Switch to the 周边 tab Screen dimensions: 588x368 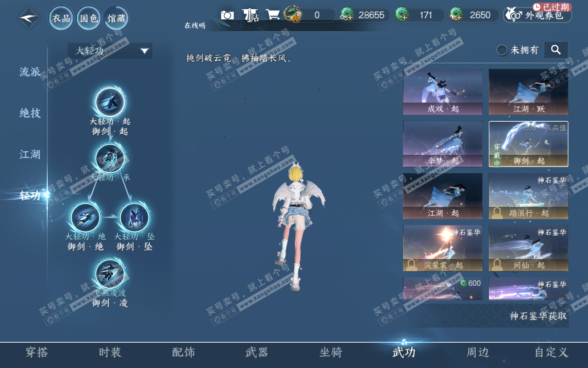click(478, 352)
